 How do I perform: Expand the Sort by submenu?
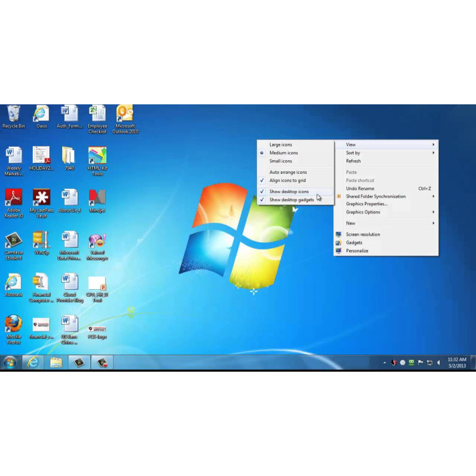pos(386,153)
